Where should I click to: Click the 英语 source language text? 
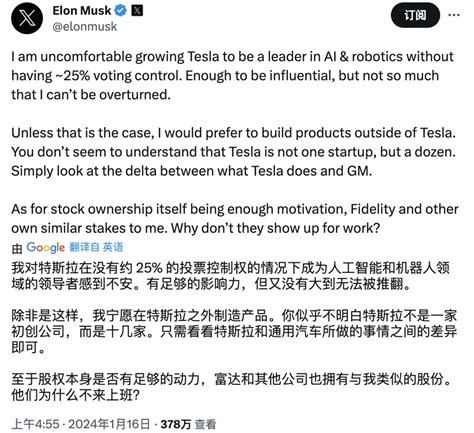pyautogui.click(x=113, y=247)
